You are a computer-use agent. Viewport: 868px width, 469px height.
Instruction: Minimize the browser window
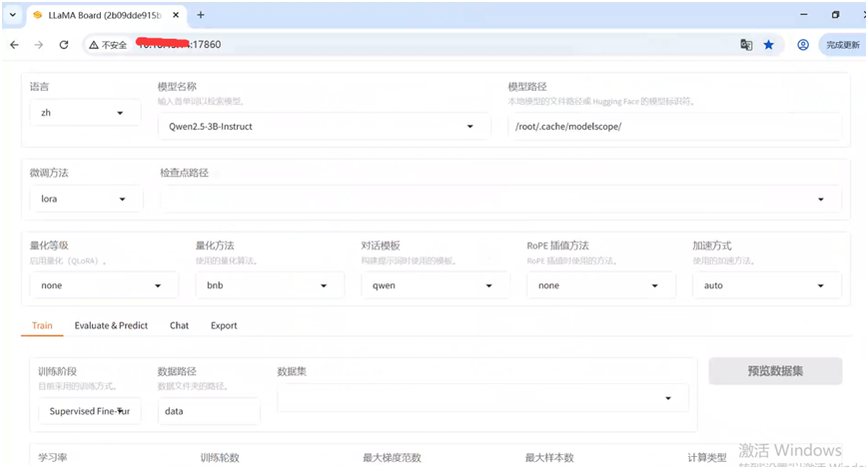click(x=804, y=15)
